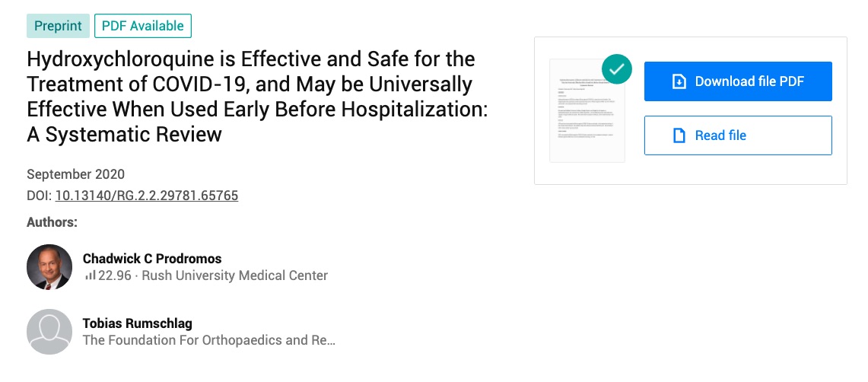868x382 pixels.
Task: Click the green checkmark badge on preview
Action: pyautogui.click(x=617, y=69)
